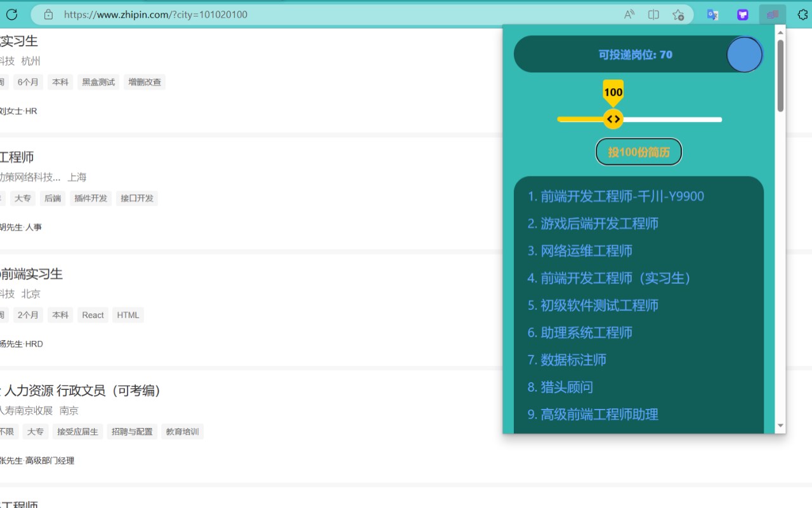Click recruiter 张先生·高级部门经理

(37, 461)
